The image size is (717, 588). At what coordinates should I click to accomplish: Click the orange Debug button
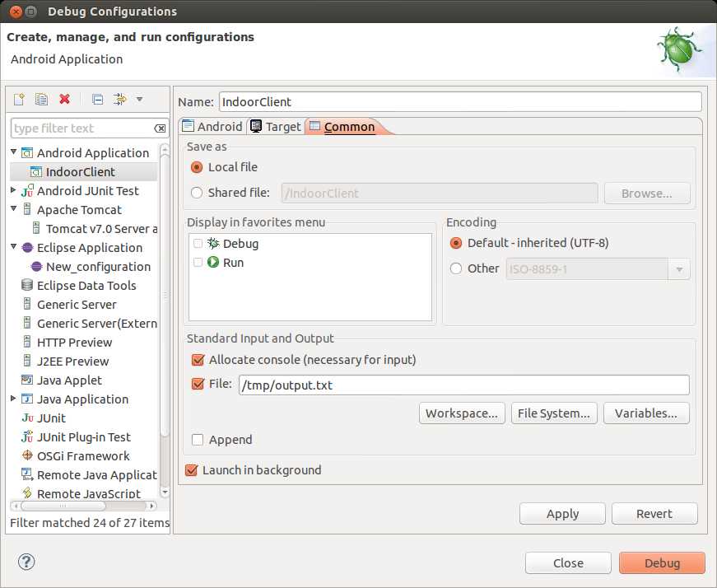[662, 562]
